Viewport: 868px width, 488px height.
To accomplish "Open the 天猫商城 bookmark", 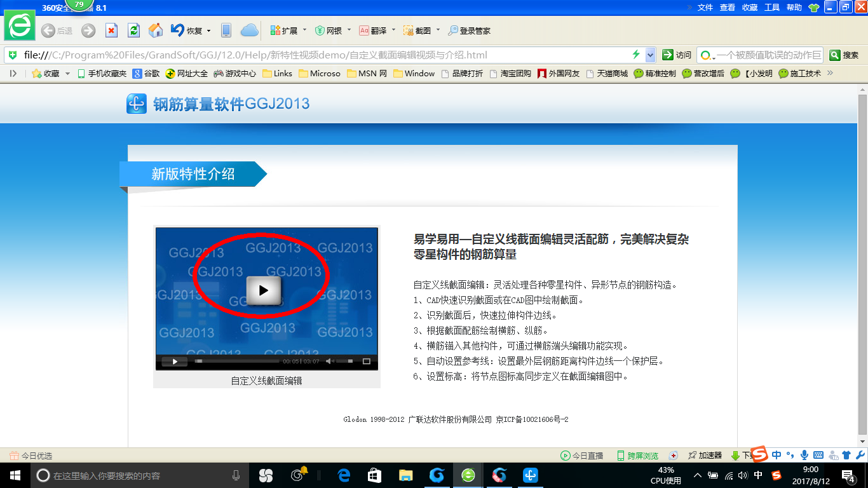I will tap(607, 73).
